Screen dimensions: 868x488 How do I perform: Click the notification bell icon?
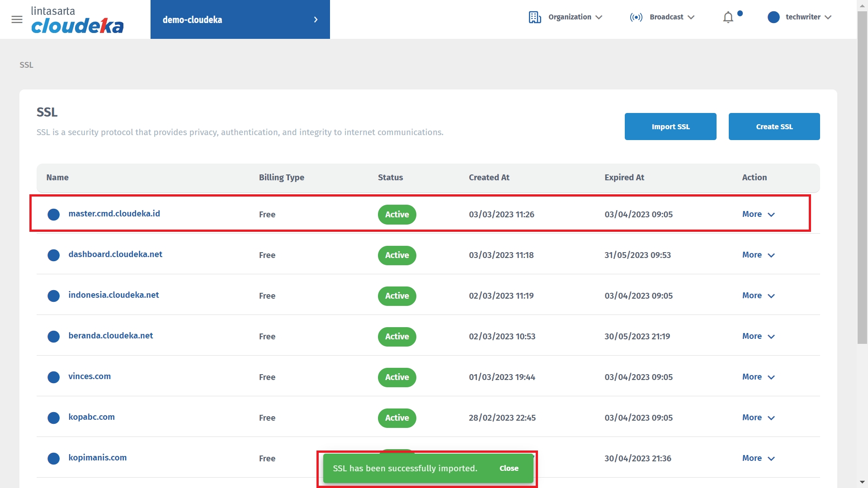pyautogui.click(x=728, y=18)
